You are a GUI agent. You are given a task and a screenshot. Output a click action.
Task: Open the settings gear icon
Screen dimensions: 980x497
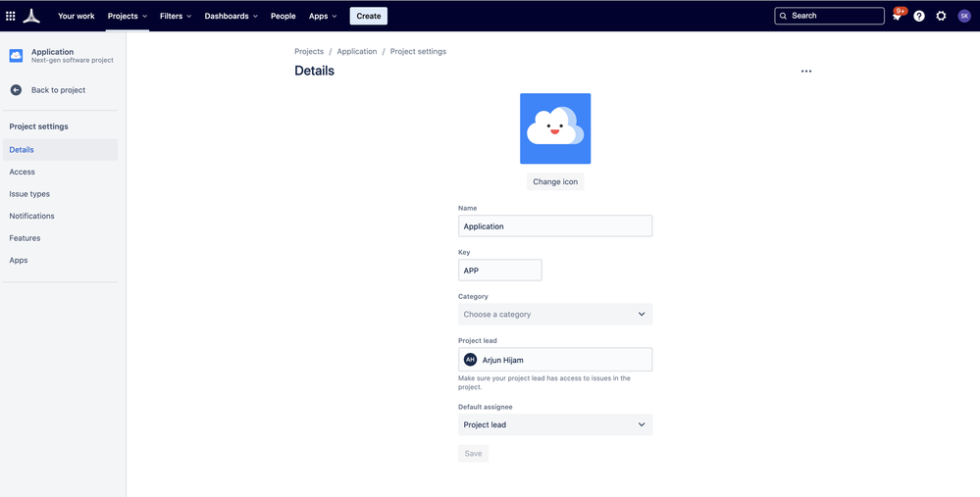pos(941,16)
